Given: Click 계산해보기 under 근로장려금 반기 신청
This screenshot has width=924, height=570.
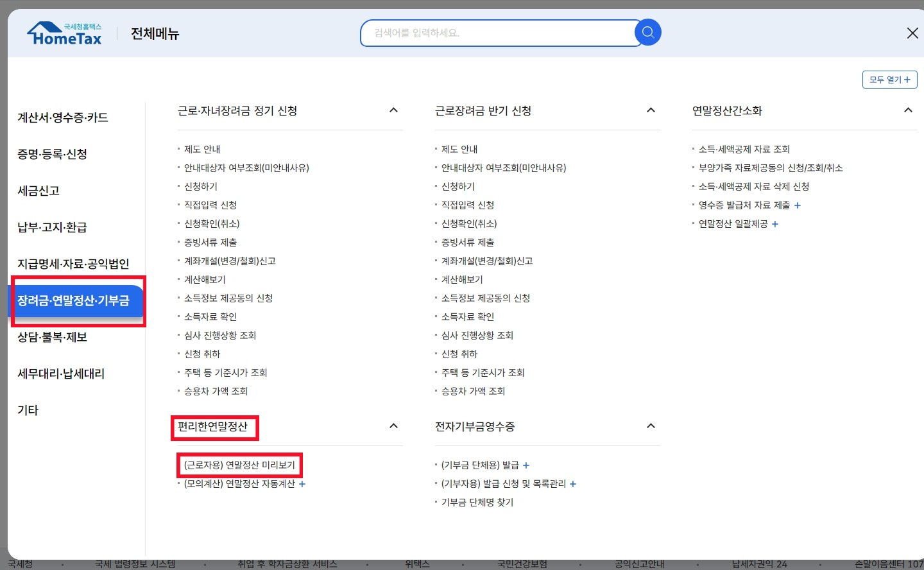Looking at the screenshot, I should point(462,279).
